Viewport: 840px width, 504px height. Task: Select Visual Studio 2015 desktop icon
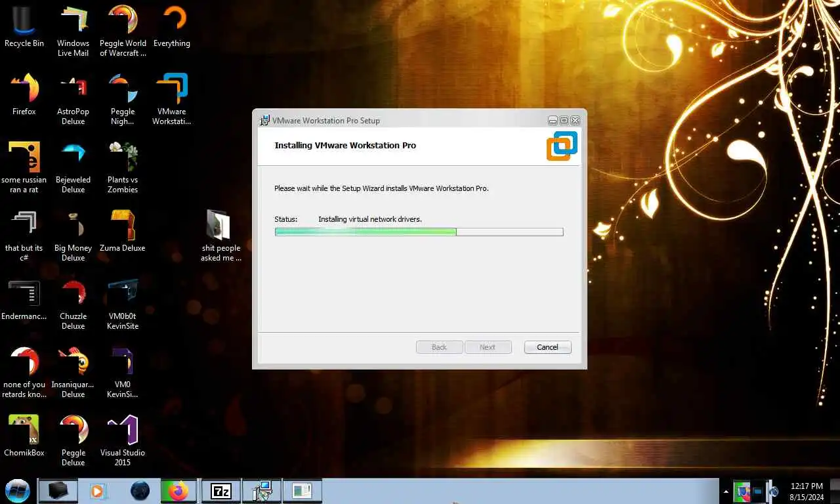click(x=123, y=440)
